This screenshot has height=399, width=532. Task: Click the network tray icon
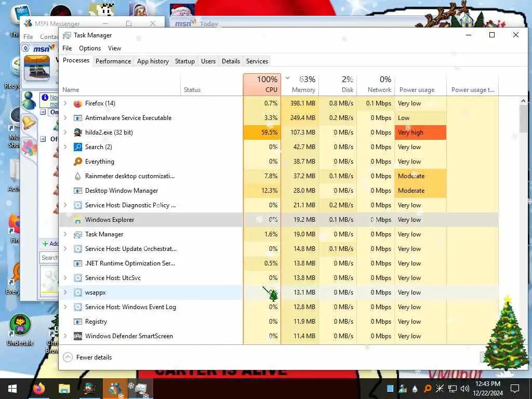click(x=453, y=389)
